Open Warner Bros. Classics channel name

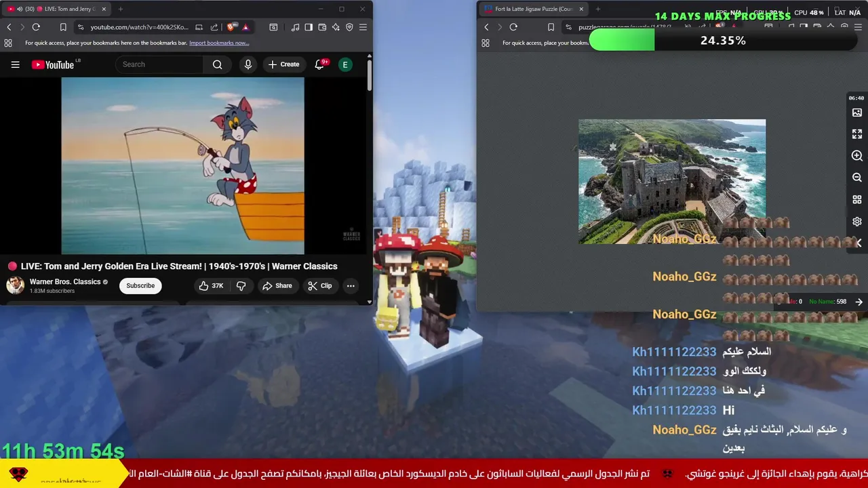[65, 281]
